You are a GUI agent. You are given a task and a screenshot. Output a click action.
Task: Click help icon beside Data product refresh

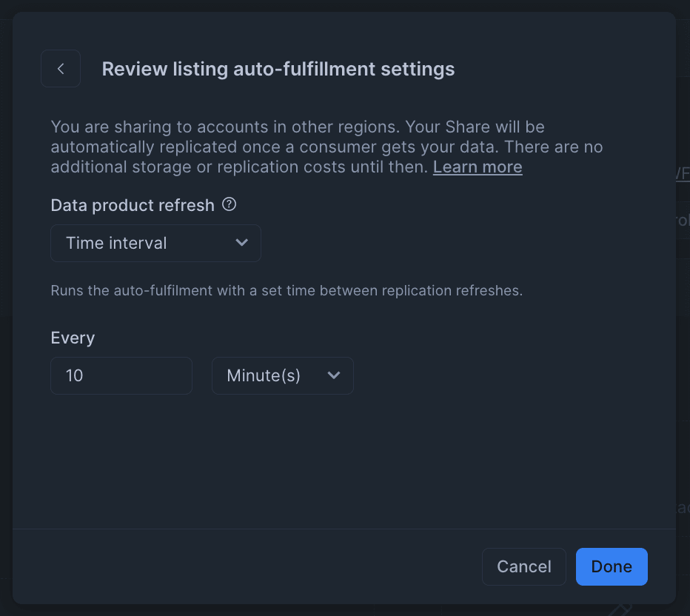click(229, 204)
